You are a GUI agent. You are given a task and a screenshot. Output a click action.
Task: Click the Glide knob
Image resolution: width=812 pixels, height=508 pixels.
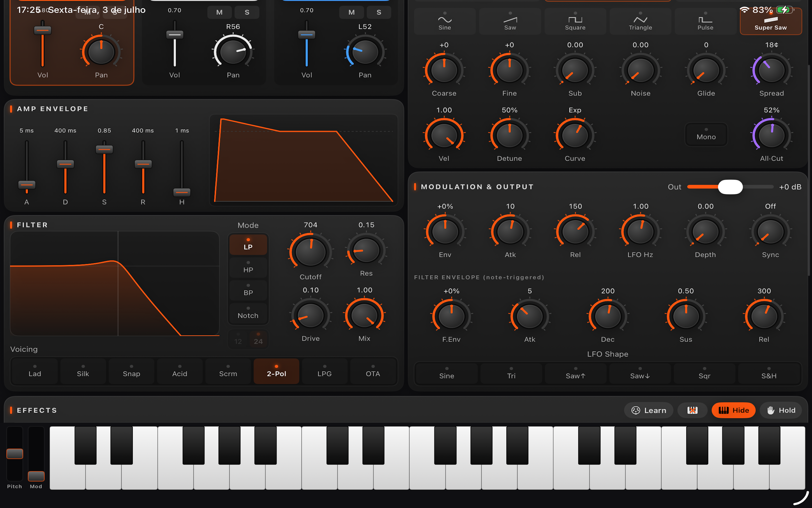click(706, 70)
